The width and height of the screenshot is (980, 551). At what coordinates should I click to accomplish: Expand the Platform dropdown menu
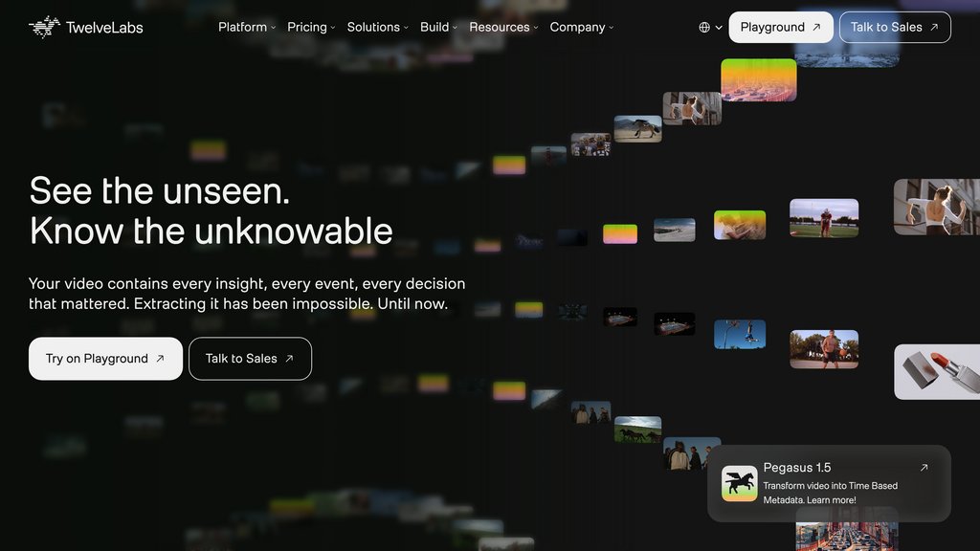click(x=246, y=27)
